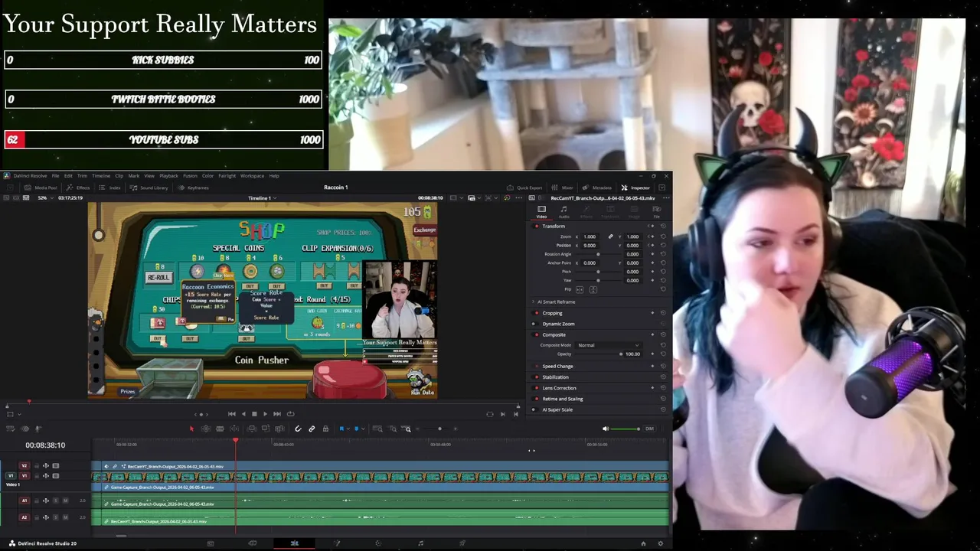
Task: Show the Mixer panel
Action: click(563, 187)
